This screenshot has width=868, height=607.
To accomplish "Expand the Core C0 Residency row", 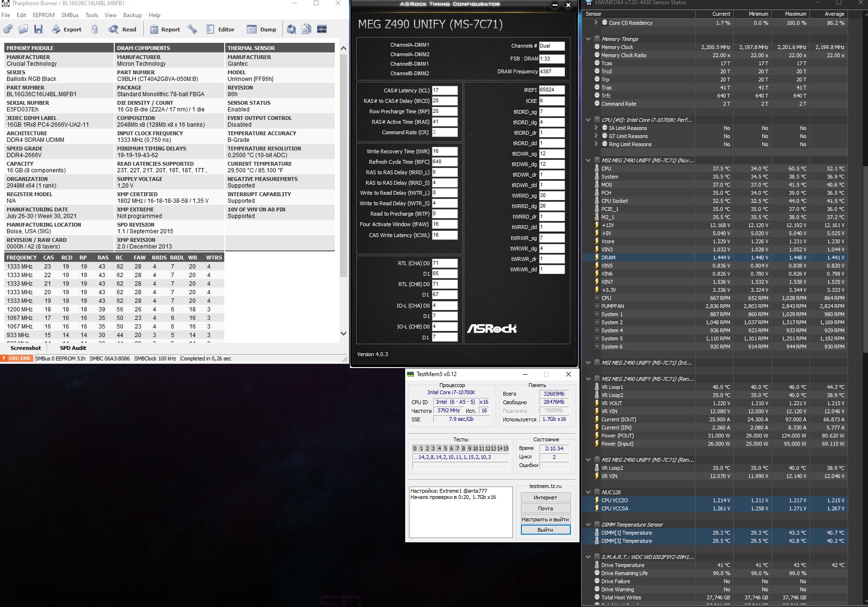I will pyautogui.click(x=596, y=23).
